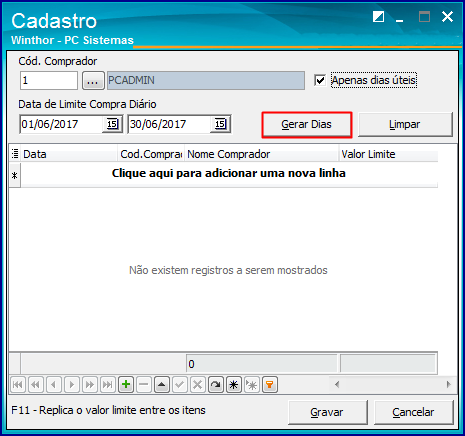Open buyer lookup with ellipsis button
This screenshot has height=436, width=465.
point(93,80)
